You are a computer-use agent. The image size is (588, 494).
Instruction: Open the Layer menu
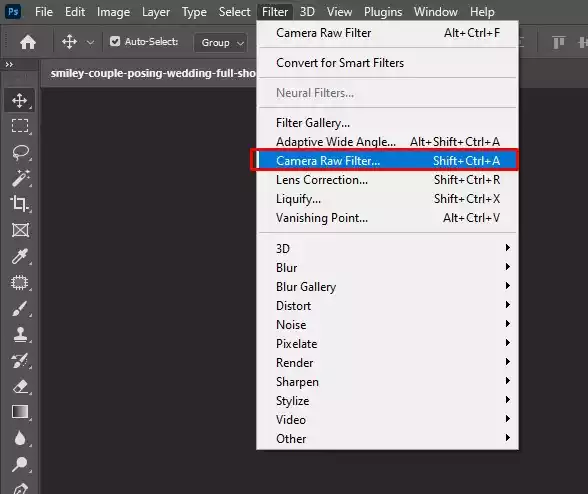coord(156,12)
